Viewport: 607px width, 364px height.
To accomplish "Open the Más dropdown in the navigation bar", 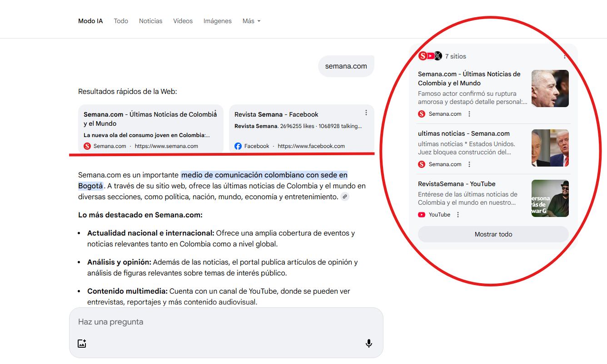I will (x=251, y=21).
